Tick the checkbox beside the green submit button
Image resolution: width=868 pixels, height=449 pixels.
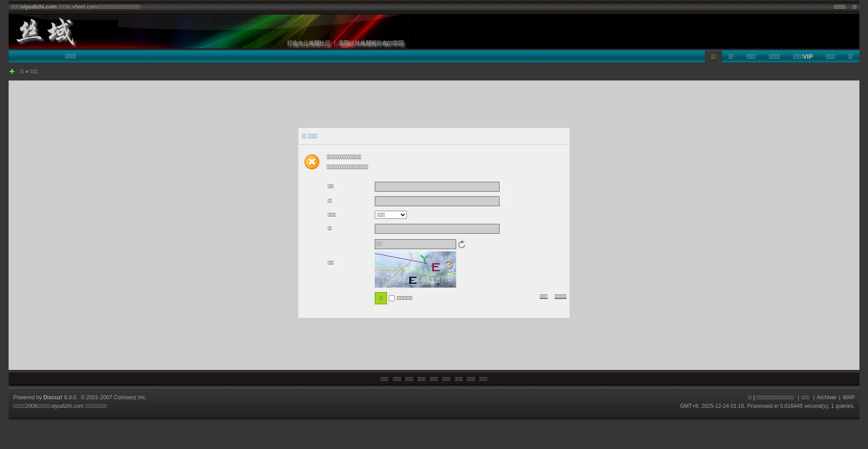pos(392,298)
